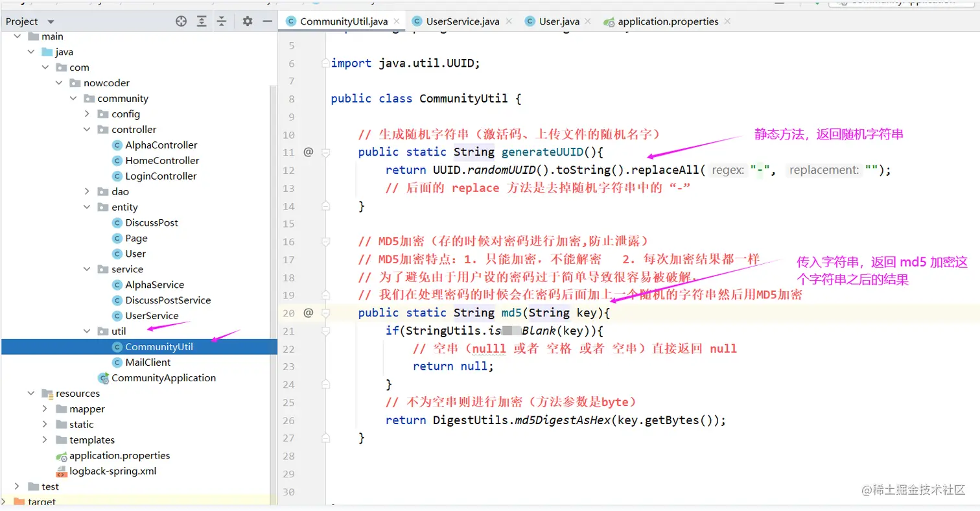Fold the generateUUID method at line 11

[326, 152]
